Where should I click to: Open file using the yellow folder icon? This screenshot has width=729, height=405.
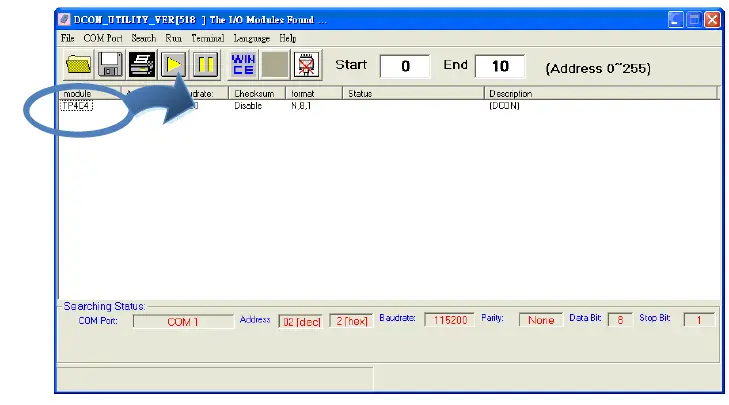pos(79,64)
